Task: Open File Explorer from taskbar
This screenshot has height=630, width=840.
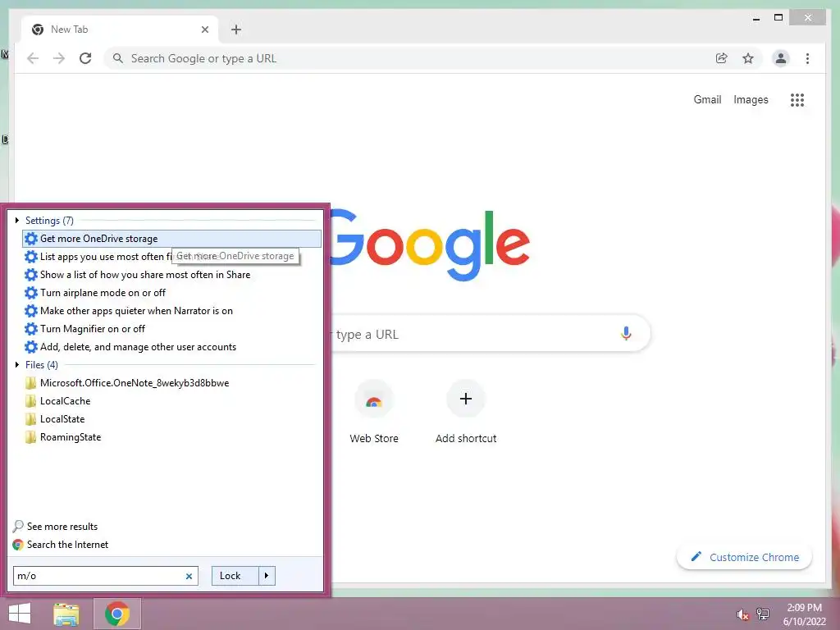Action: click(x=66, y=614)
